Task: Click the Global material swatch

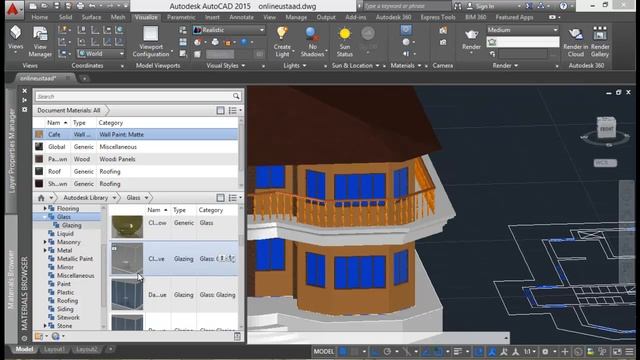Action: tap(39, 147)
